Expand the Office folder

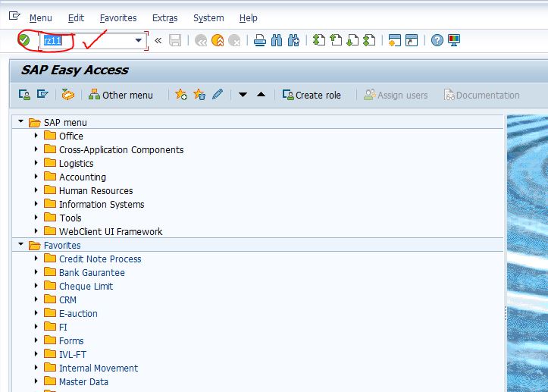[36, 136]
